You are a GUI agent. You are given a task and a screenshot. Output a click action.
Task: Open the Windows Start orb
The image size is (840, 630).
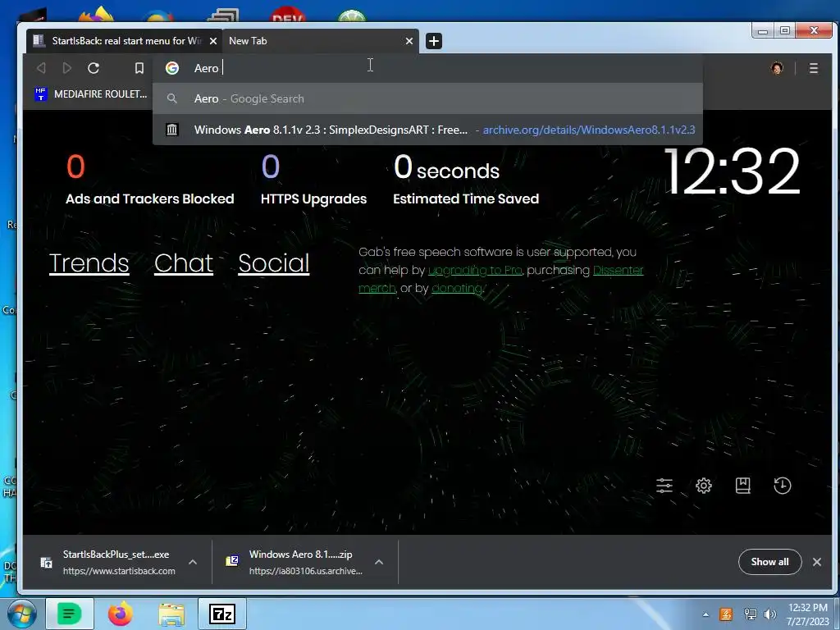(x=21, y=614)
